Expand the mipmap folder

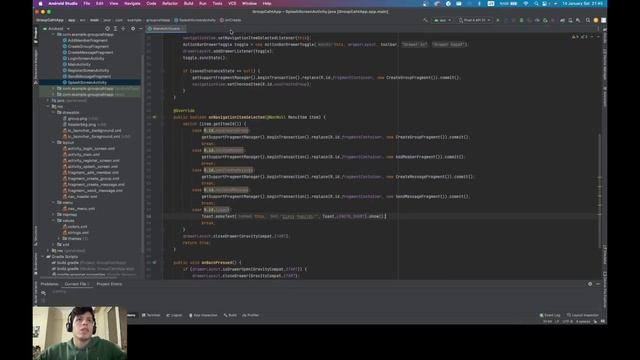(53, 214)
